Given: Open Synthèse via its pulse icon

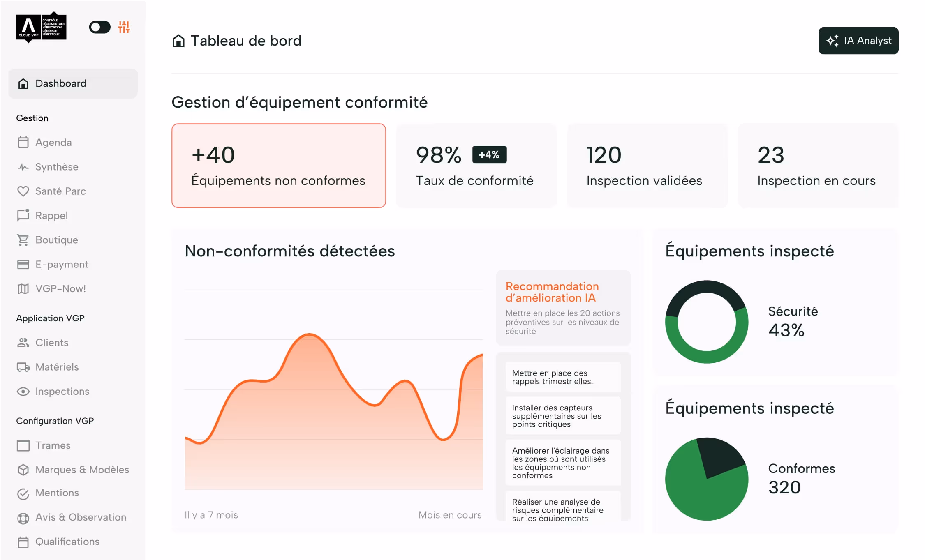Looking at the screenshot, I should point(23,167).
